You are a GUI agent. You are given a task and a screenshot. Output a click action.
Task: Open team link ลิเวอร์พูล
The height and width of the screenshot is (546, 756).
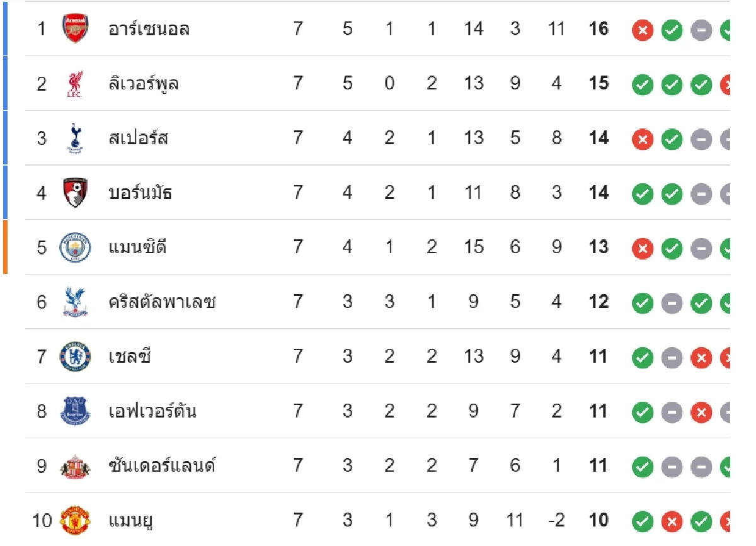(143, 84)
